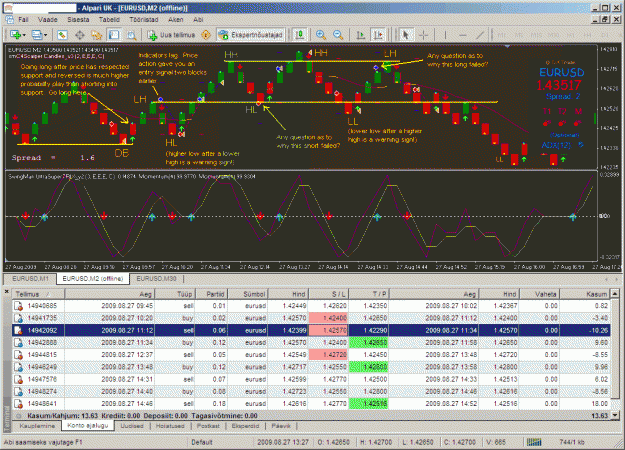Open the 'Aken' menu
The image size is (625, 450).
175,20
